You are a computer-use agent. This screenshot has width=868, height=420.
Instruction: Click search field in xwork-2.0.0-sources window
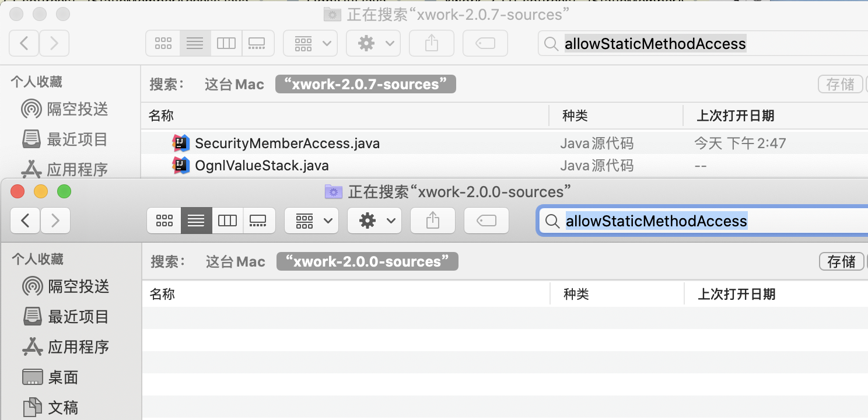click(702, 221)
